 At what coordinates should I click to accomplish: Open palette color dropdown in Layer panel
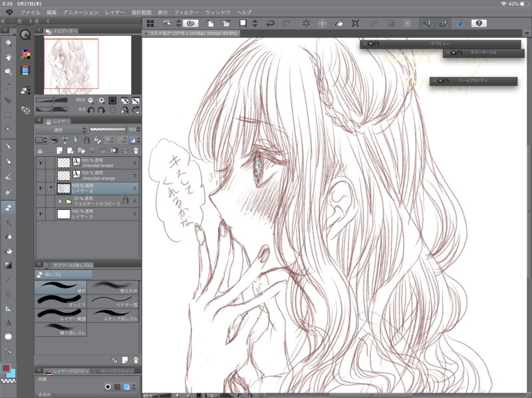41,140
